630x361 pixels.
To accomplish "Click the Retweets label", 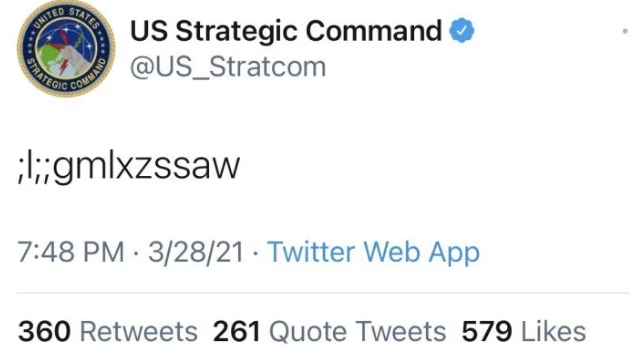I will point(139,332).
